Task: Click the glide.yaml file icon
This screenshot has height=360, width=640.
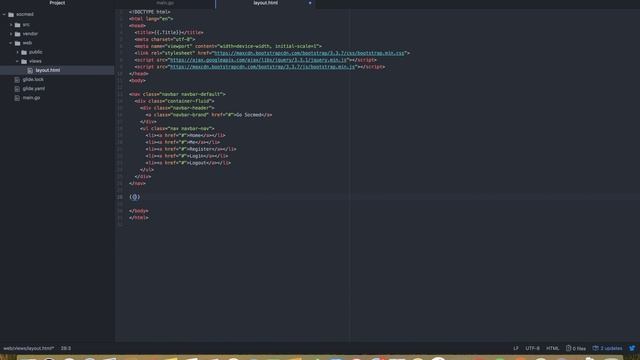Action: pos(17,89)
